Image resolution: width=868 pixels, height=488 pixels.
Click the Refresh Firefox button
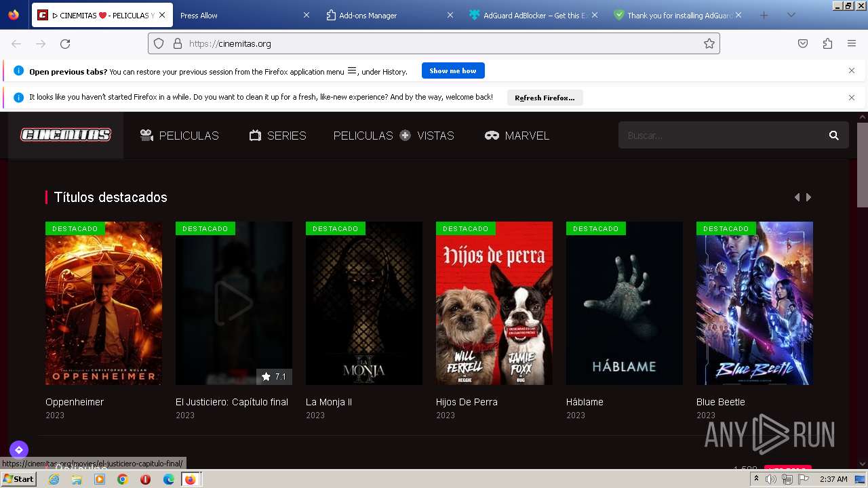pyautogui.click(x=545, y=98)
